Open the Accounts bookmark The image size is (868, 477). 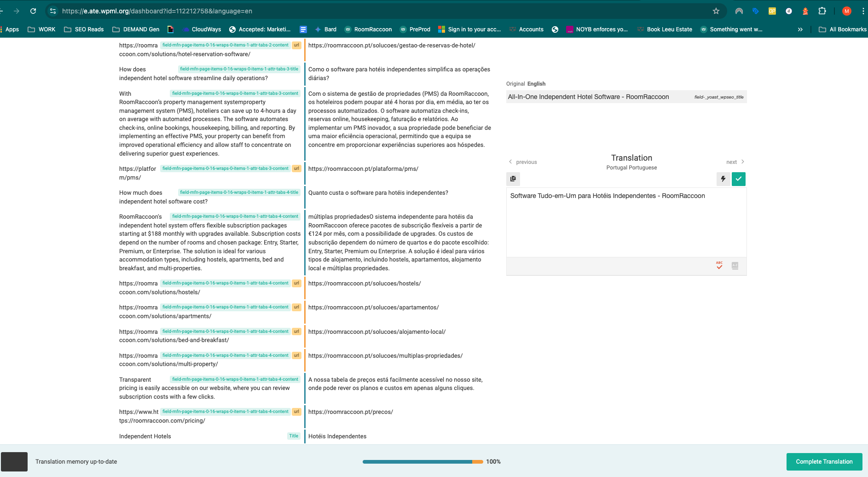527,29
